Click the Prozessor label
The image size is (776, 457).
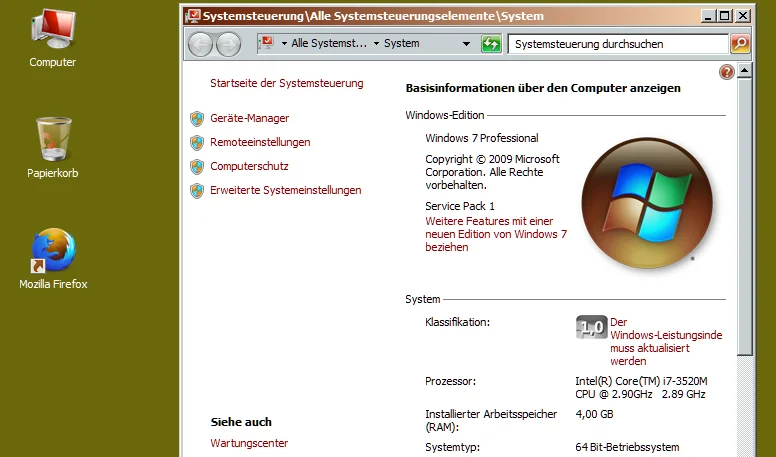pos(450,381)
